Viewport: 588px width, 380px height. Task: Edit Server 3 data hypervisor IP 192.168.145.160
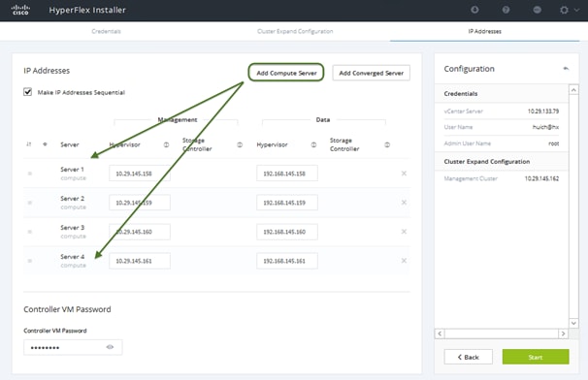[287, 232]
